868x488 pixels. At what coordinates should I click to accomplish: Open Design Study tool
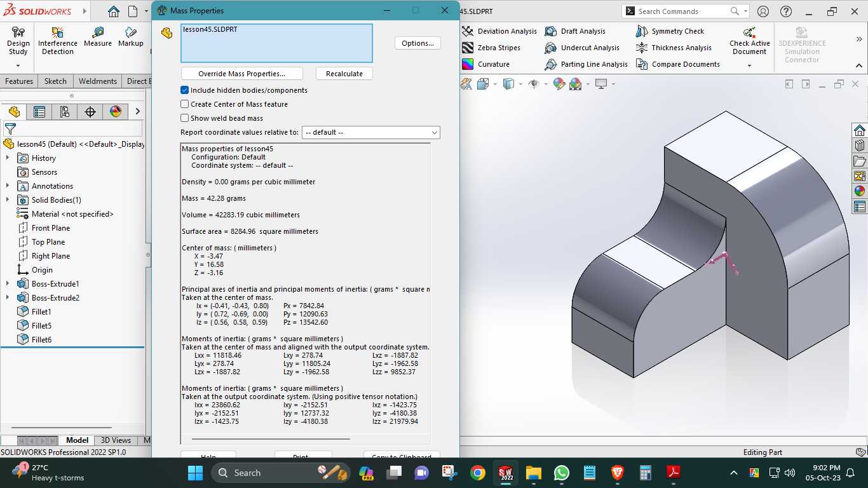[18, 41]
